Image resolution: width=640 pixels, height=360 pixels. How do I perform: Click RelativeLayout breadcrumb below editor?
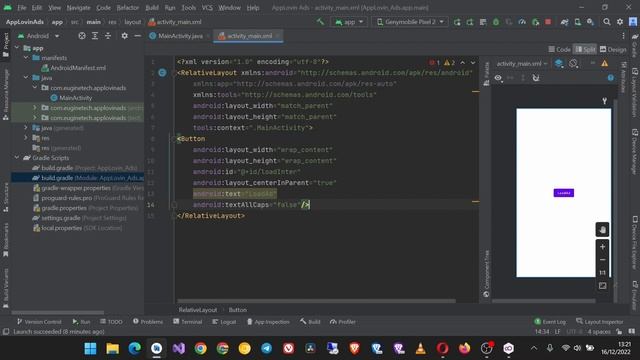(x=198, y=310)
